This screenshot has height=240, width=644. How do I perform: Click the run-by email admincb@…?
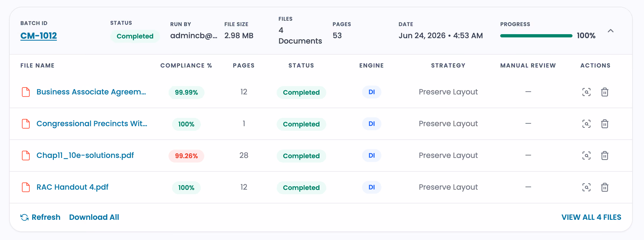coord(194,36)
